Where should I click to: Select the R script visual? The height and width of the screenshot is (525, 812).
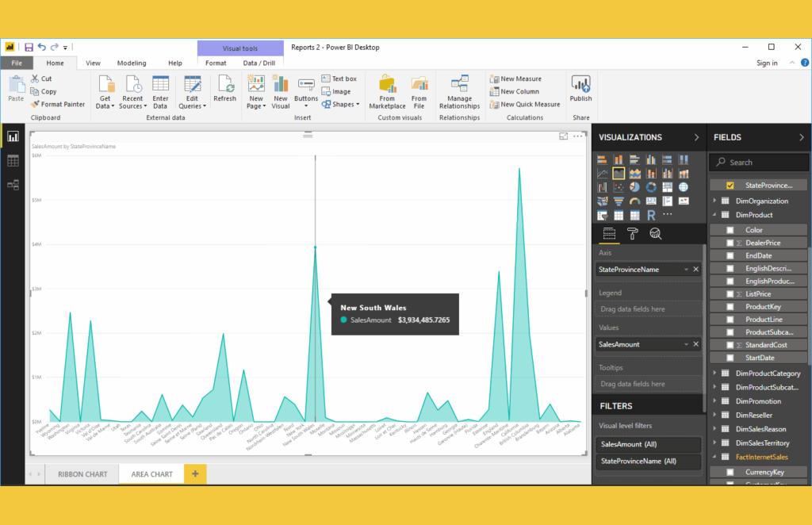coord(651,216)
